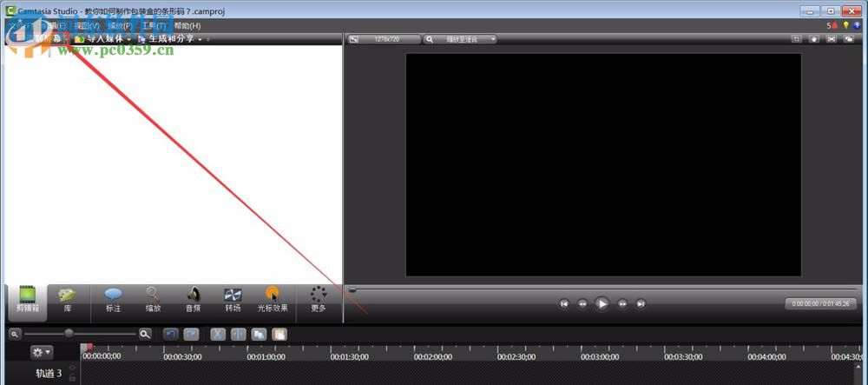Click the Paste tool on timeline toolbar
This screenshot has height=385, width=868.
tap(279, 335)
